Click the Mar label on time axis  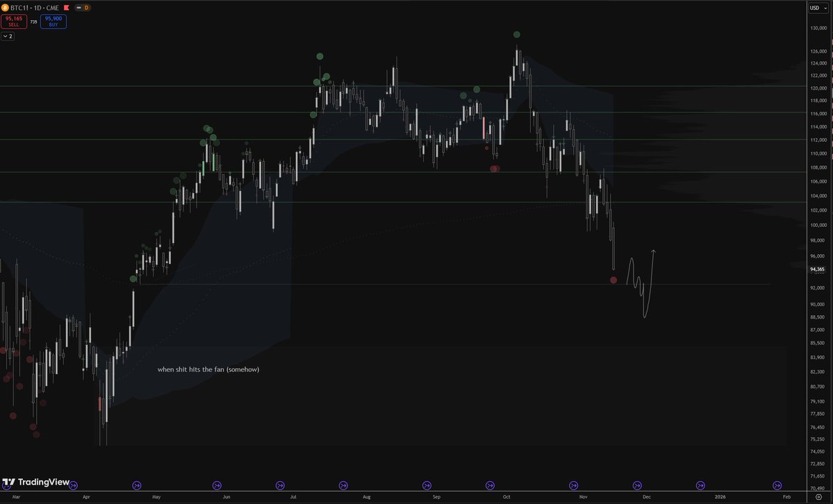click(16, 497)
